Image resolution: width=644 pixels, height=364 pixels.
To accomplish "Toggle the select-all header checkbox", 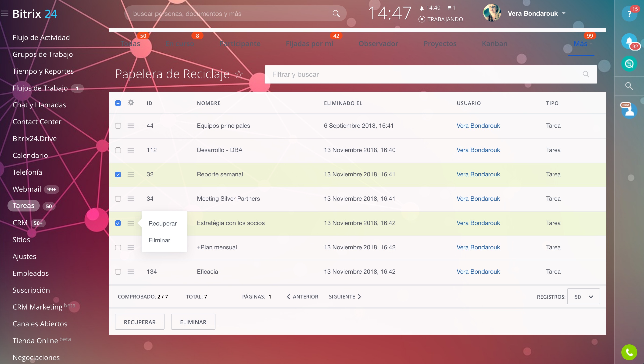I will point(118,103).
